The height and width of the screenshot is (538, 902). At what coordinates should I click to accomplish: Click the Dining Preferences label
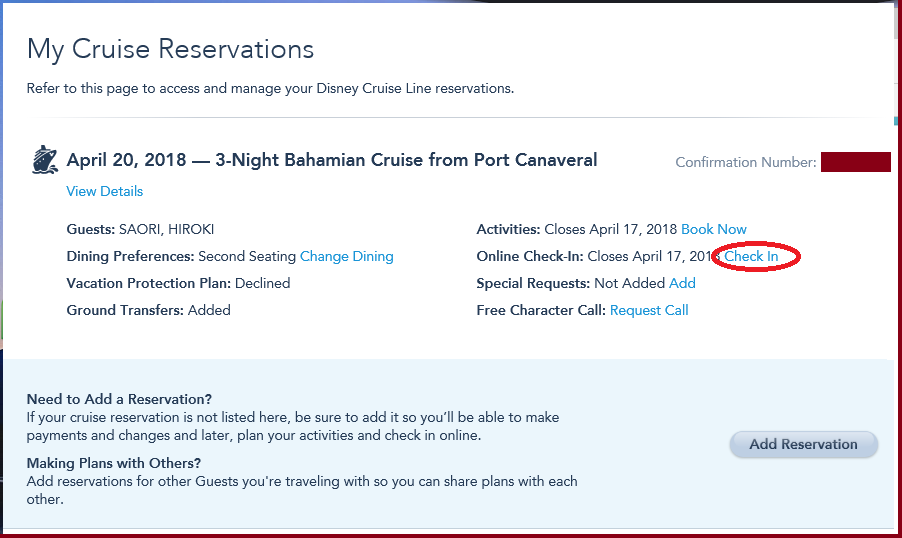(x=130, y=256)
